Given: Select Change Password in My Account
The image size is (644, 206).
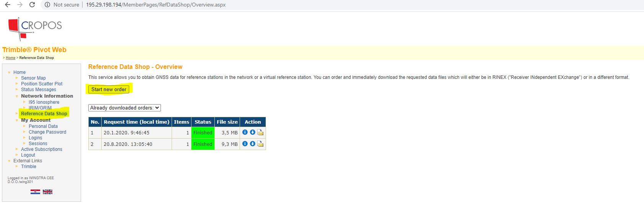Looking at the screenshot, I should (x=47, y=132).
